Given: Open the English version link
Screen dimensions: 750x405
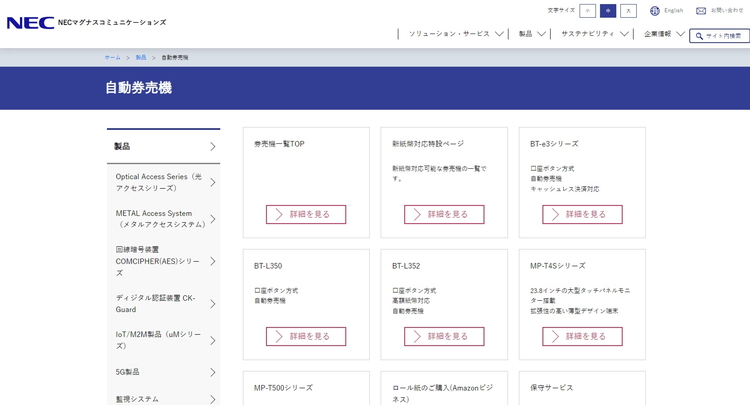Looking at the screenshot, I should tap(673, 11).
